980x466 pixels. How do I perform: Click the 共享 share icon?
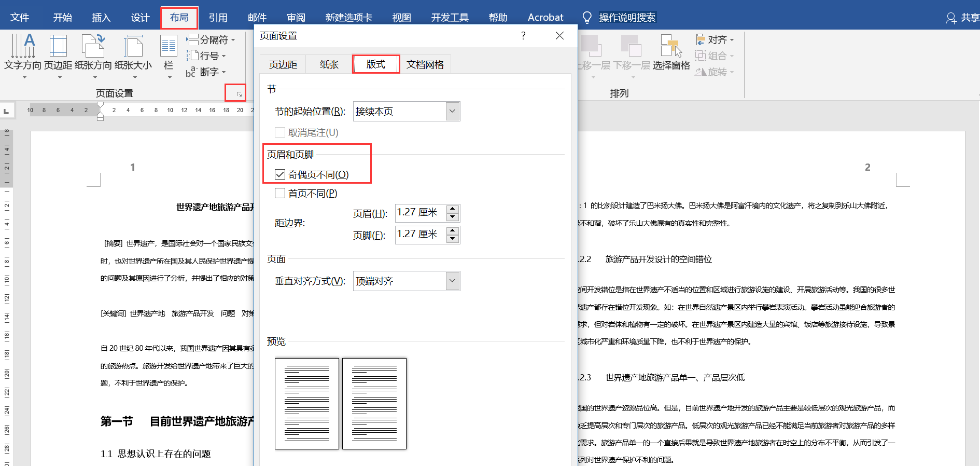tap(951, 18)
